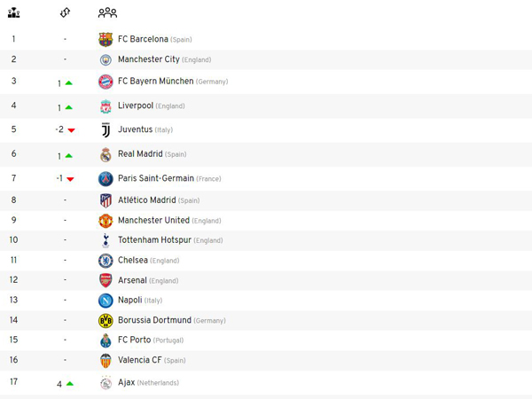This screenshot has height=399, width=532.
Task: Click the Liverpool club crest
Action: click(106, 106)
